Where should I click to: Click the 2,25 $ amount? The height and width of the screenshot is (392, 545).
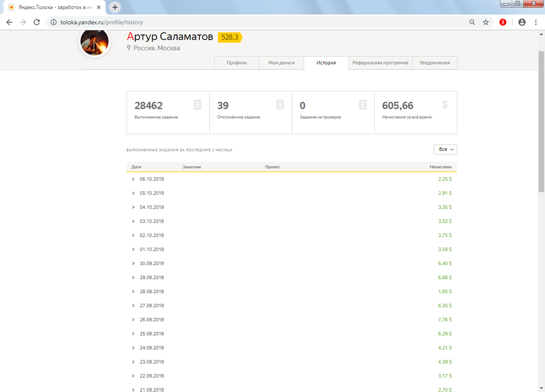[445, 179]
